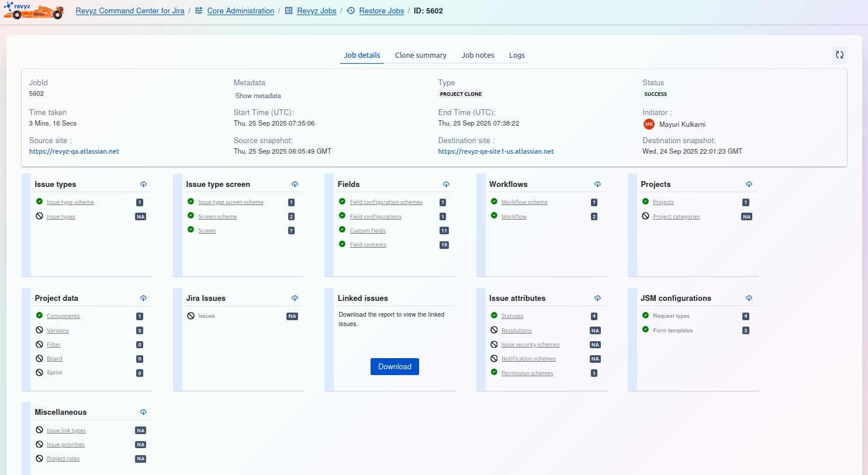
Task: Click the download icon in Fields card
Action: tap(446, 184)
